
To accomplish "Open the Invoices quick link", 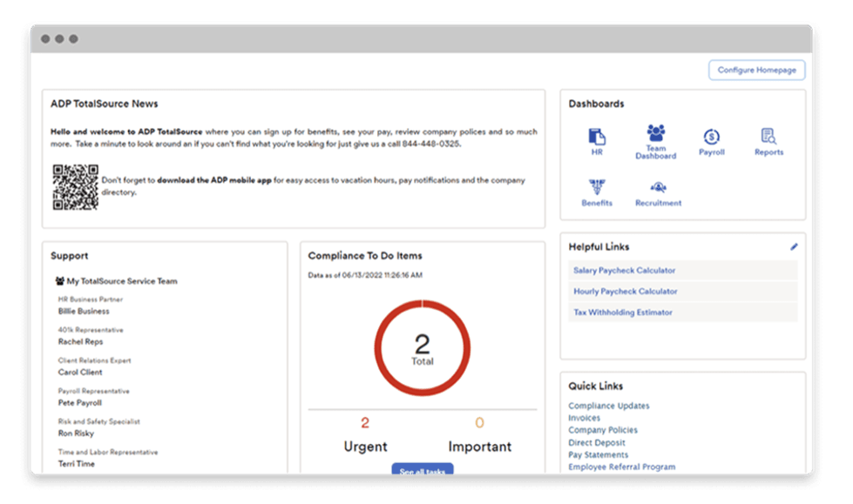I will 584,418.
